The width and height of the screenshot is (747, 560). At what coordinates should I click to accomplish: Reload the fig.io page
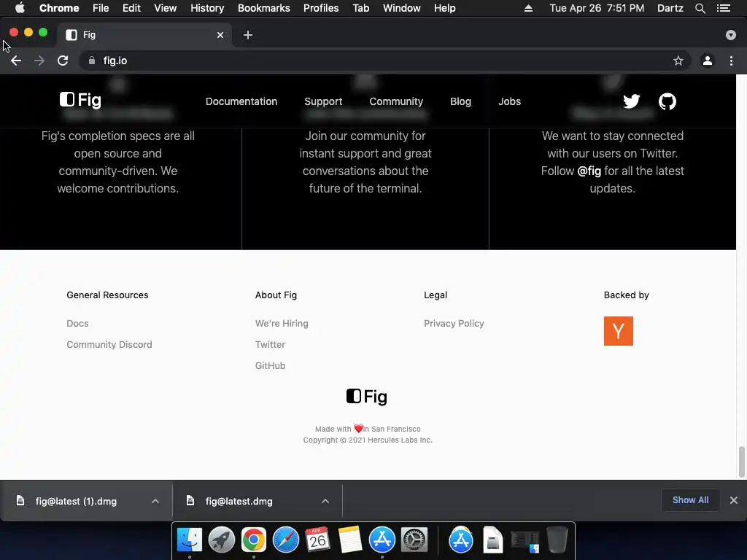(63, 61)
